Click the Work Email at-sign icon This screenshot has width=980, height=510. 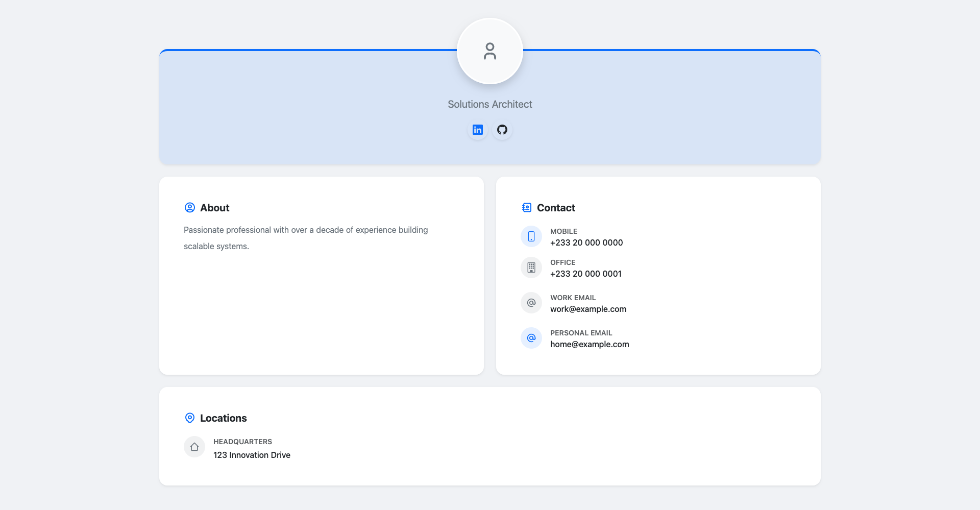pos(531,303)
